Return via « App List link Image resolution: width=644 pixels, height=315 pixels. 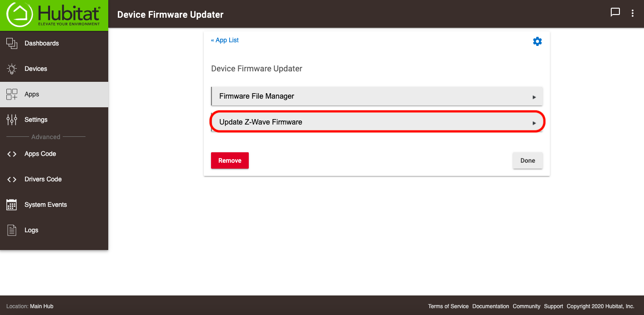(225, 40)
